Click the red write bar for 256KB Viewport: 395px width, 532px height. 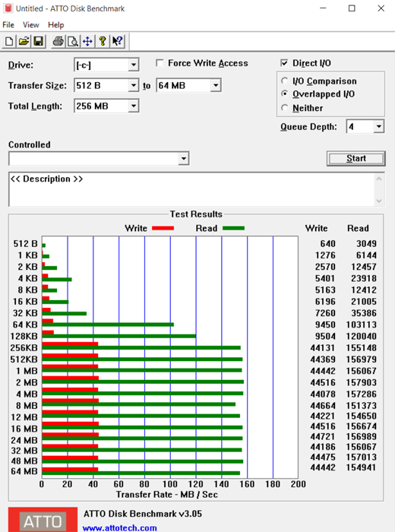pos(70,344)
